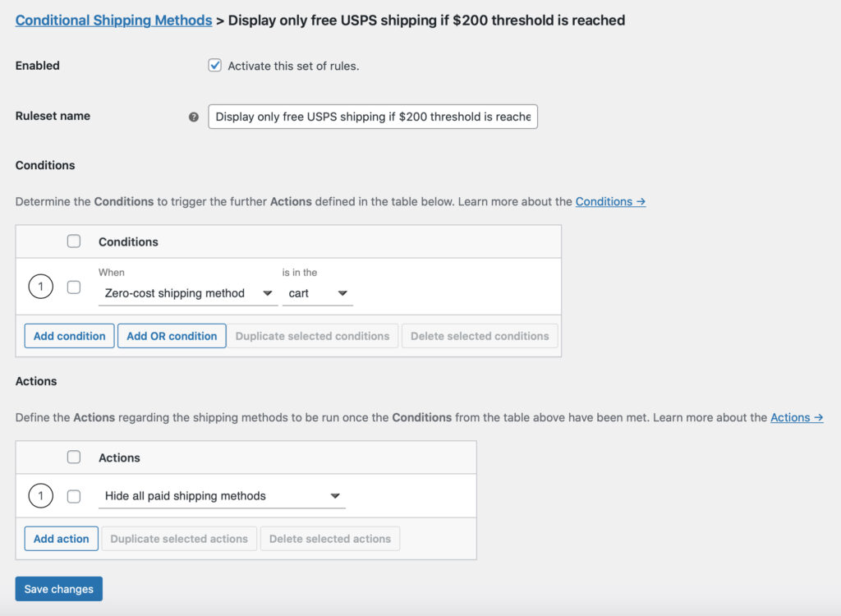Click Duplicate selected actions

[179, 538]
